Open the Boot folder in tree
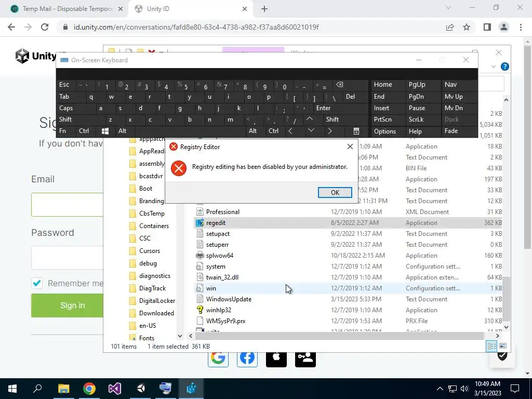 (x=145, y=188)
